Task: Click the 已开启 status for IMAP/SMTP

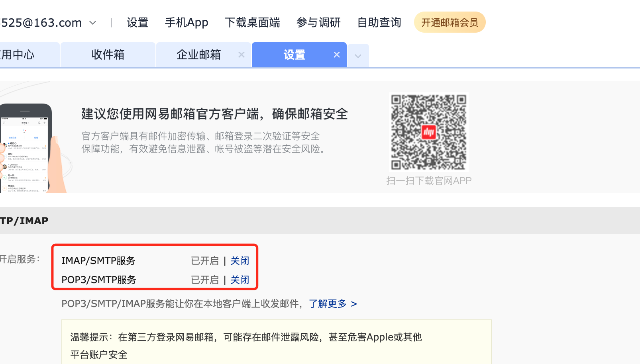Action: point(205,261)
